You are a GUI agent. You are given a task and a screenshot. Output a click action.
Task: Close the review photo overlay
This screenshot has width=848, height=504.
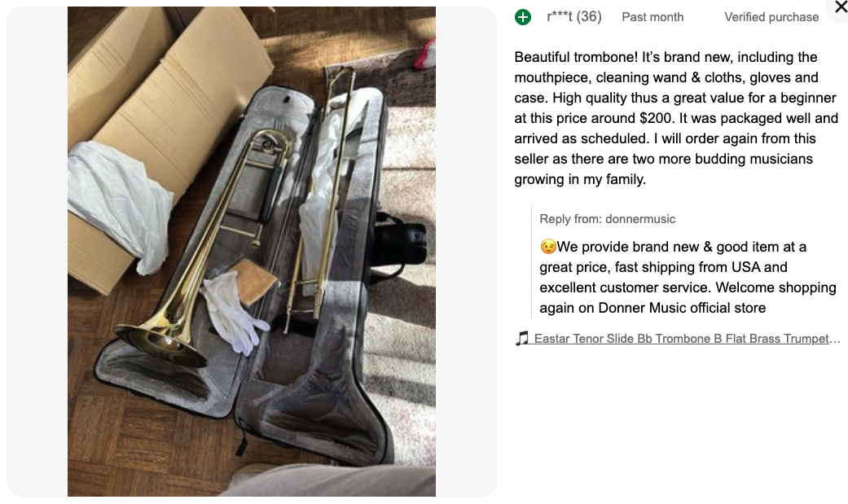pos(841,7)
